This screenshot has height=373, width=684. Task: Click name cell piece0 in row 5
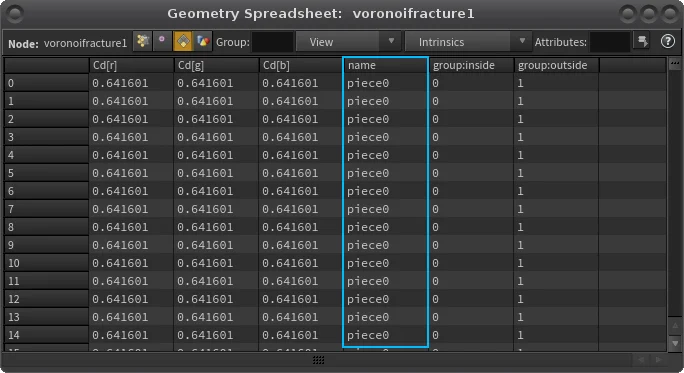(x=368, y=173)
